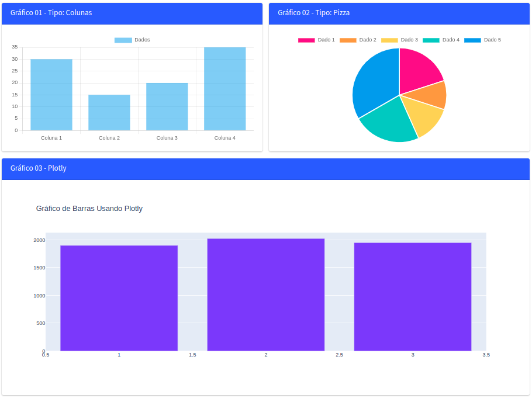Image resolution: width=532 pixels, height=398 pixels.
Task: Select the Coluna 2 bar
Action: point(109,112)
